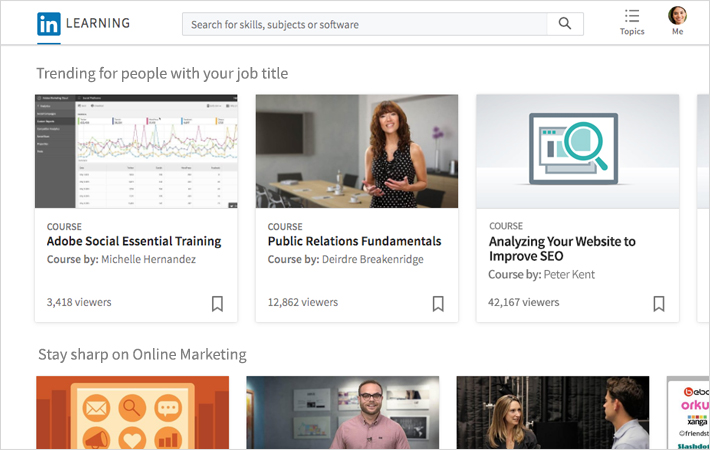Open Adobe Social Essential Training title

[x=134, y=241]
